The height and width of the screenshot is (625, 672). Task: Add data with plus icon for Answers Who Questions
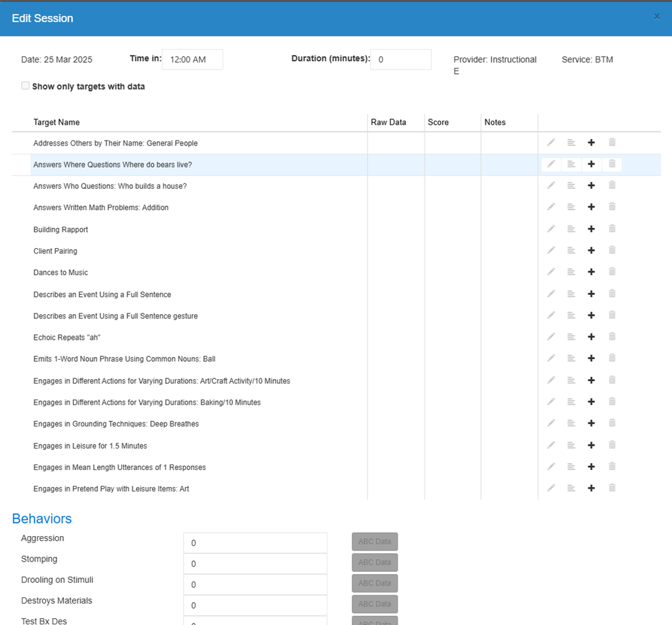[591, 185]
